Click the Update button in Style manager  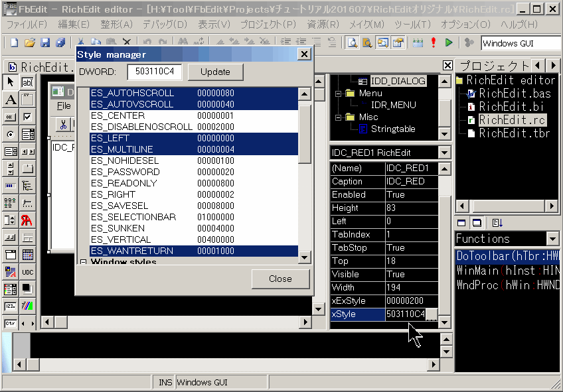click(x=215, y=72)
